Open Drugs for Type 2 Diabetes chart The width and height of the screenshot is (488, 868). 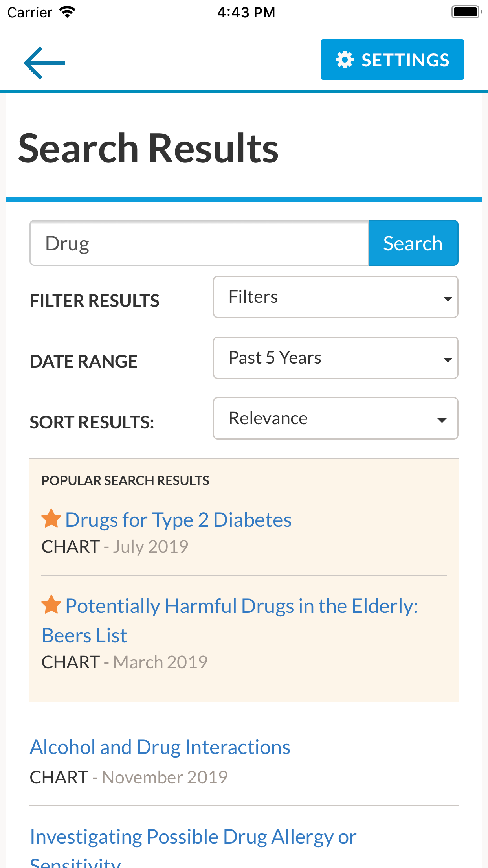178,520
